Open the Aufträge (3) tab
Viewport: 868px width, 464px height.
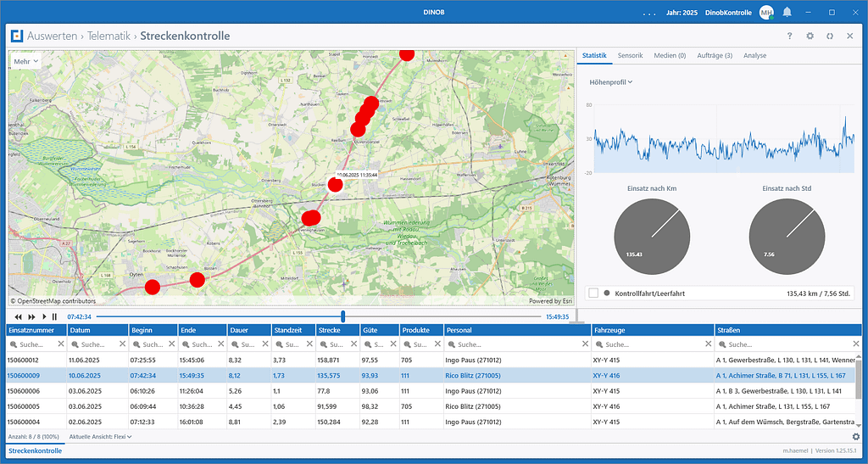click(715, 56)
